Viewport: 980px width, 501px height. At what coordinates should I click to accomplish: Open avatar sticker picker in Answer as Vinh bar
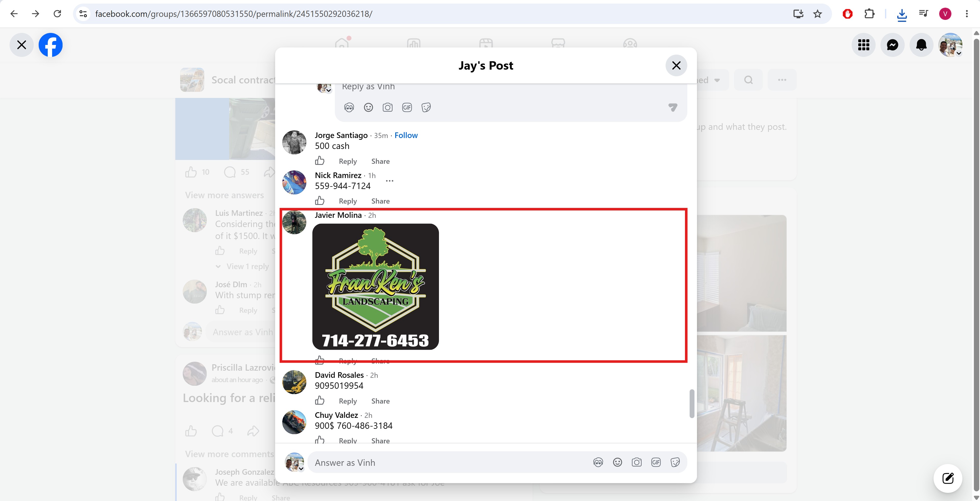click(598, 462)
